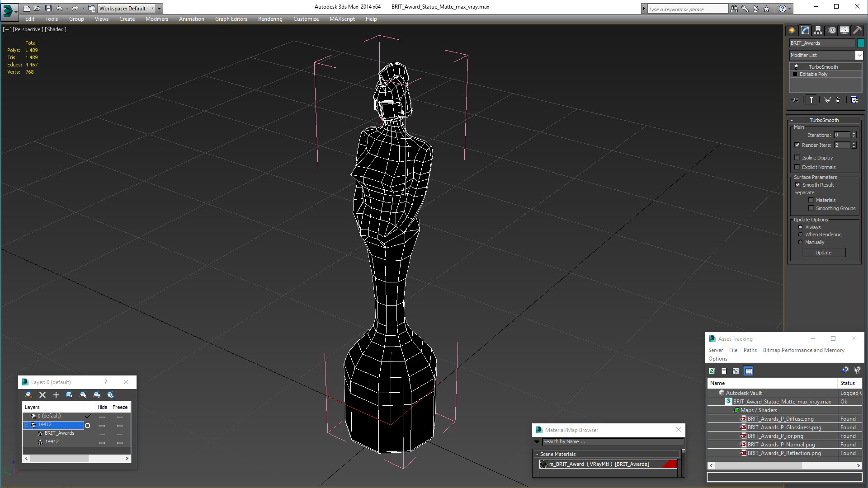
Task: Click Hide/Unhide All Layers icon
Action: point(97,395)
